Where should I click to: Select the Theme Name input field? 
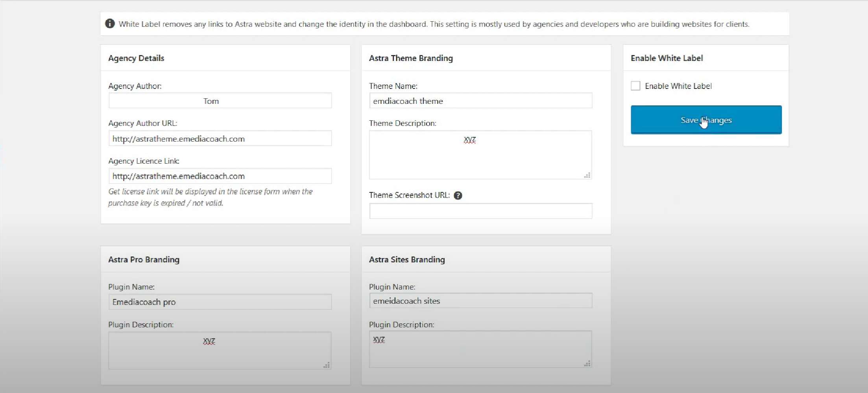(480, 101)
